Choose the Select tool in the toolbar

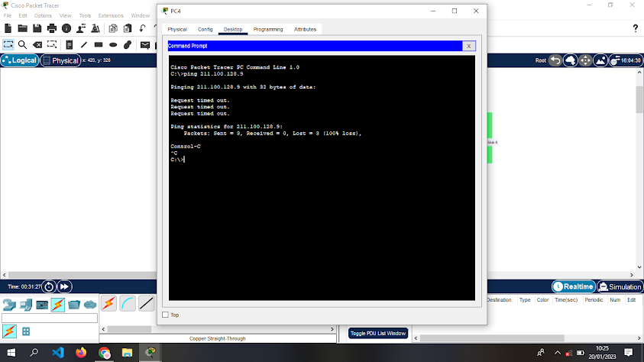click(x=8, y=45)
